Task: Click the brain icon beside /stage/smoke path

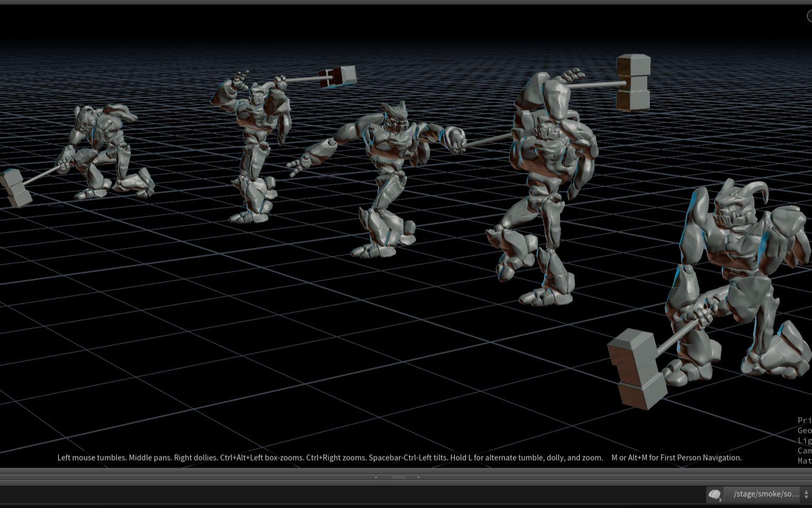Action: click(x=715, y=495)
